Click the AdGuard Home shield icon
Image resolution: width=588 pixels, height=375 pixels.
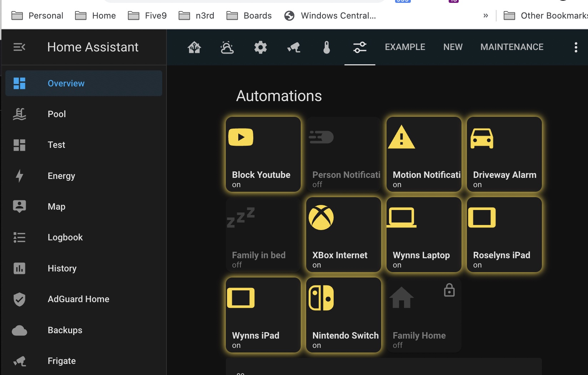[19, 299]
